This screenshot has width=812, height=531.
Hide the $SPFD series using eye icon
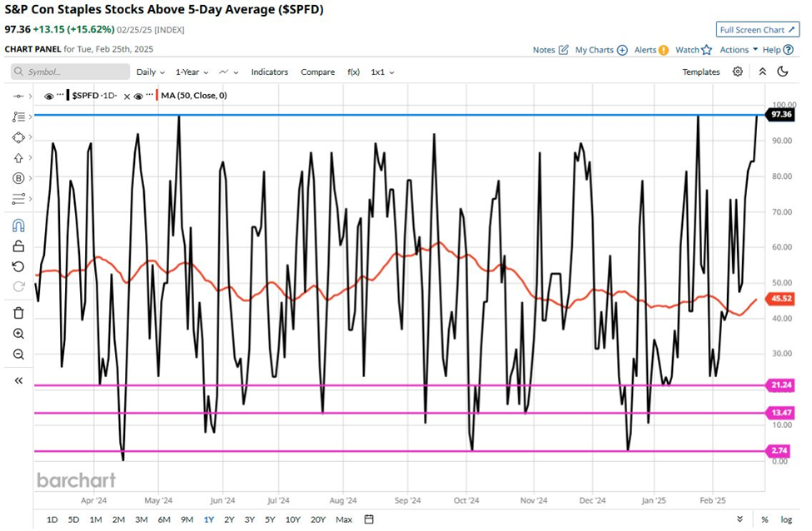[49, 96]
